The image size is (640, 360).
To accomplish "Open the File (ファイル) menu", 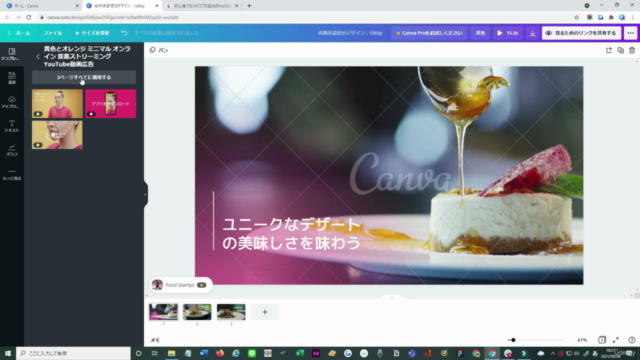I will (53, 33).
